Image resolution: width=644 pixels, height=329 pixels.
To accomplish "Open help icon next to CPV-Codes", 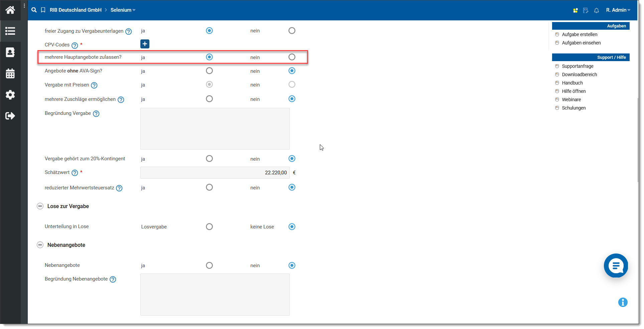I will [75, 45].
